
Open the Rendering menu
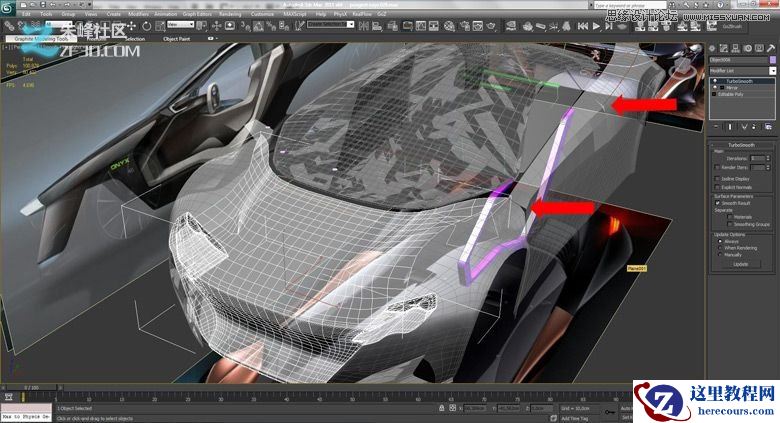tap(230, 14)
